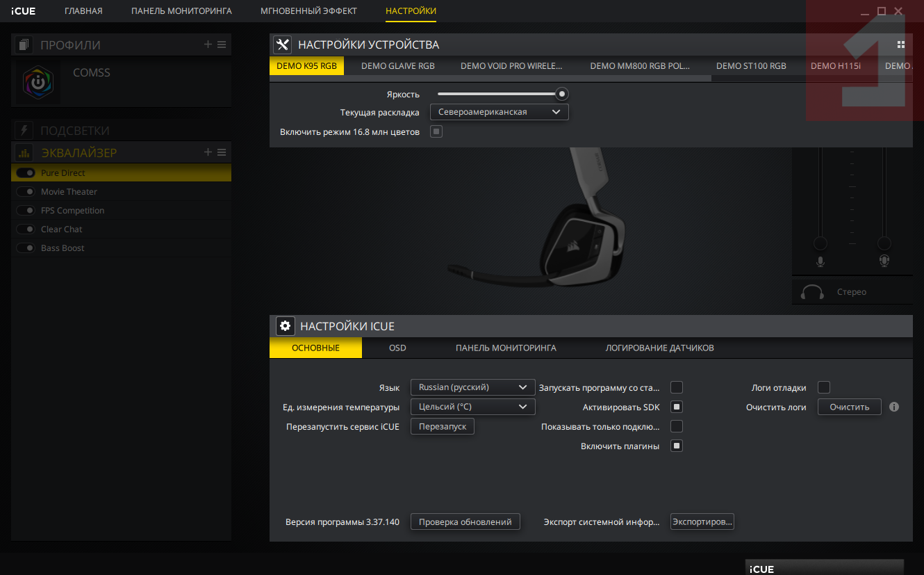
Task: Click the grid view icon in device settings header
Action: (x=901, y=44)
